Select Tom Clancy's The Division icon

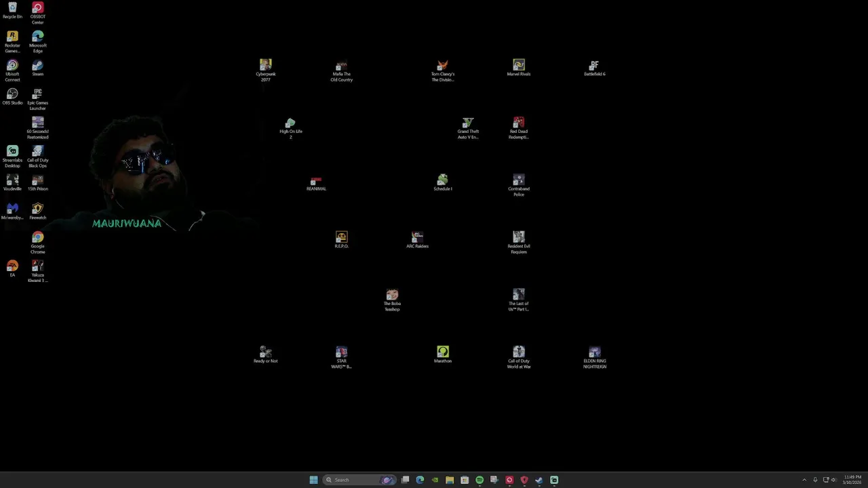point(443,70)
